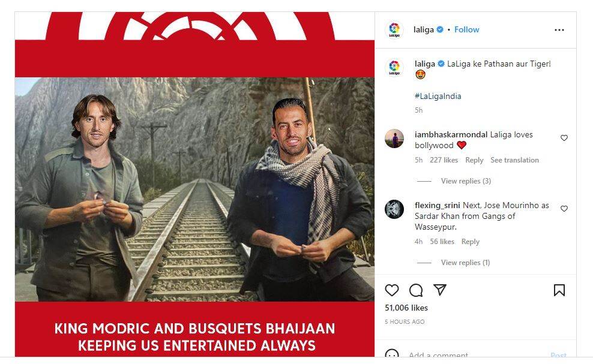Click the Modric and Busquets post image

coord(195,185)
